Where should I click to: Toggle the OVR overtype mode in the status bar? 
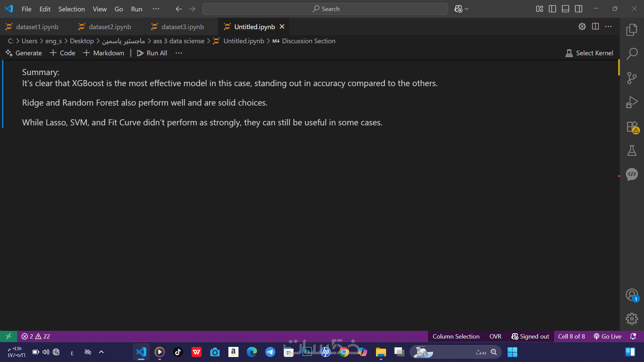495,336
